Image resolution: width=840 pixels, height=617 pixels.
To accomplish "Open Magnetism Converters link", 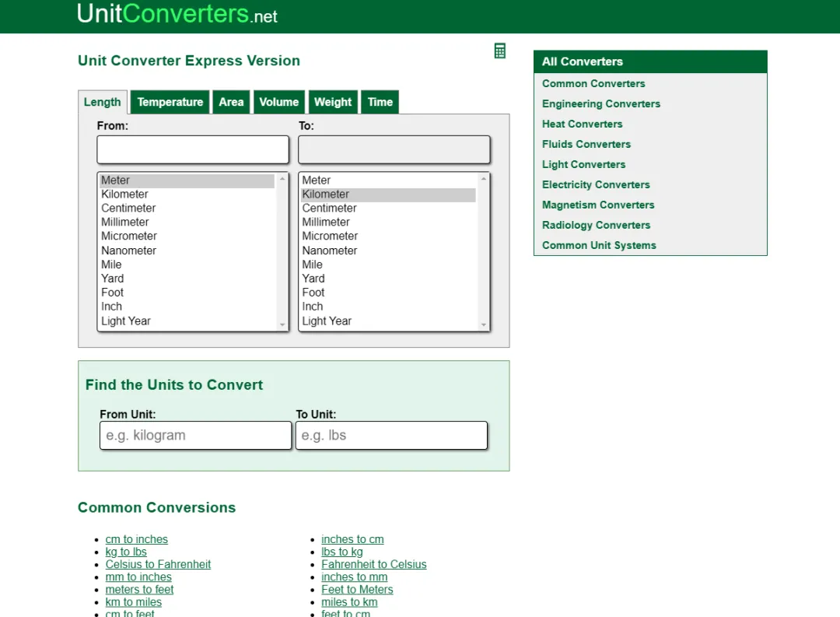I will point(598,205).
